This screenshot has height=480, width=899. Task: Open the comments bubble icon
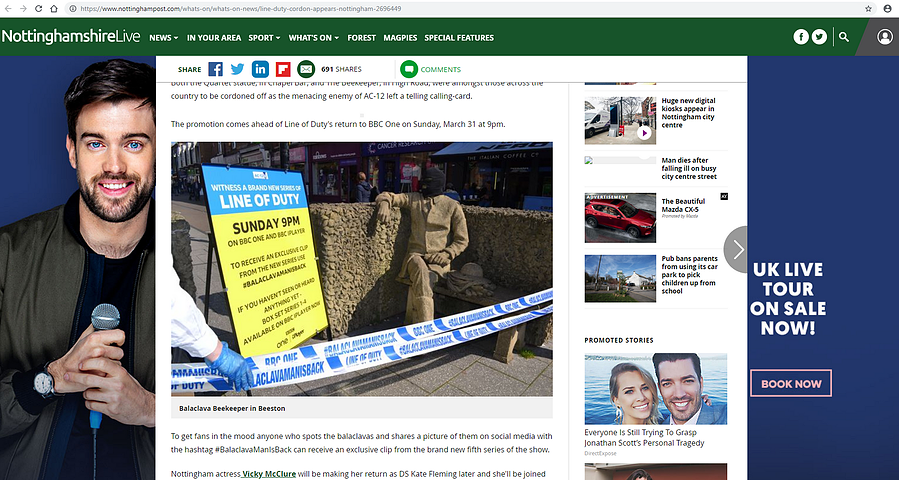(x=409, y=69)
